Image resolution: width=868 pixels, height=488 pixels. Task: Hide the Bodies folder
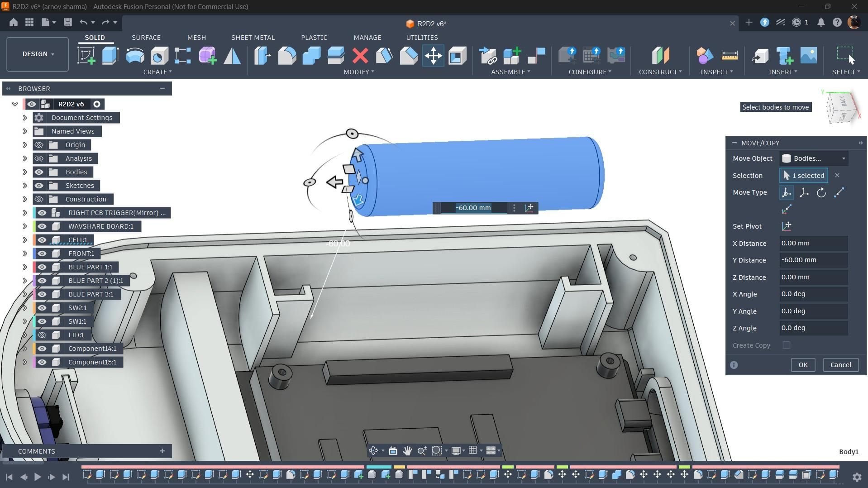point(39,172)
